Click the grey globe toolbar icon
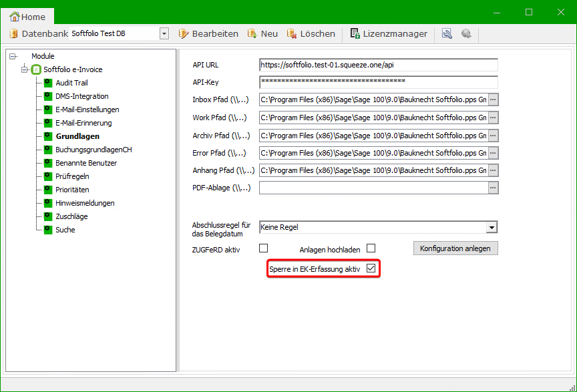This screenshot has width=577, height=392. 466,33
